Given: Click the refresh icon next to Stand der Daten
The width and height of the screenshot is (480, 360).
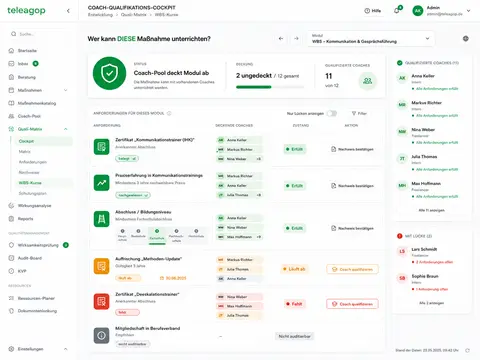Looking at the screenshot, I should click(x=467, y=350).
